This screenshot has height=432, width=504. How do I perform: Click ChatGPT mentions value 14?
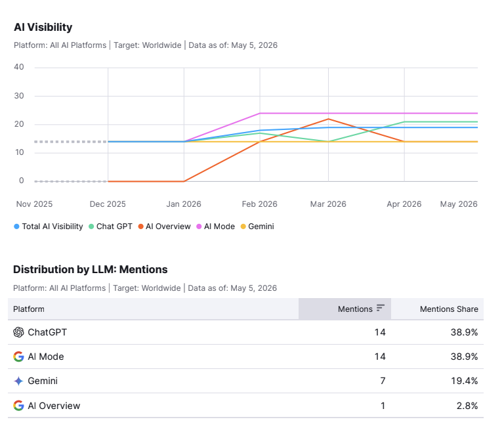pyautogui.click(x=379, y=332)
